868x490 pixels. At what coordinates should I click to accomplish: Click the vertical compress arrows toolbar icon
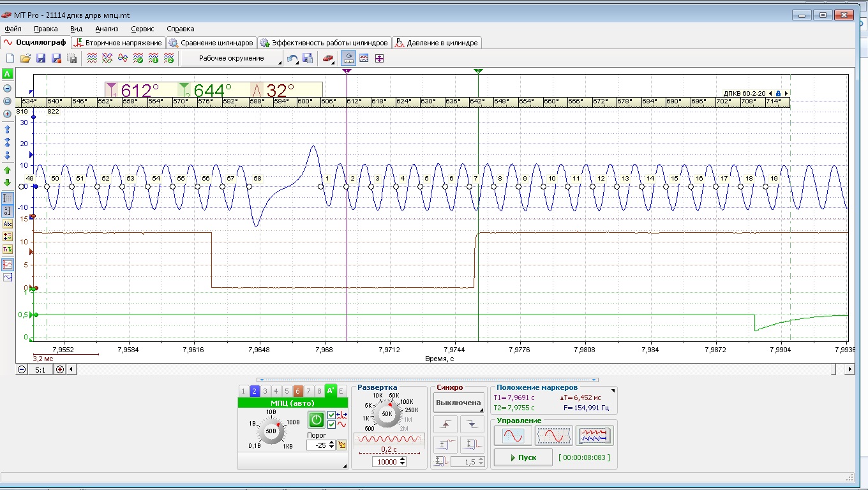click(x=379, y=59)
